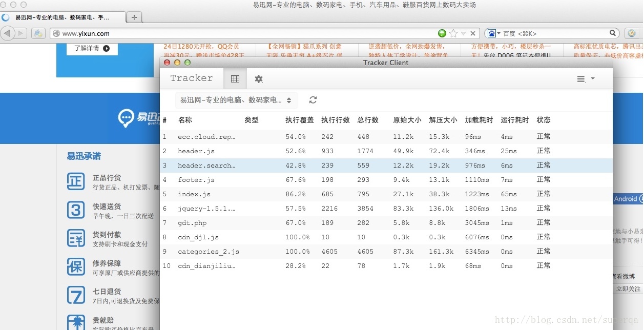This screenshot has width=644, height=330.
Task: Select the header.search… row
Action: click(386, 166)
